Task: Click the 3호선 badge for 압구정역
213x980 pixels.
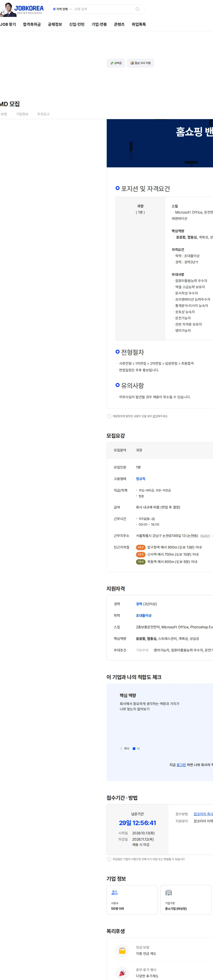Action: pos(141,547)
